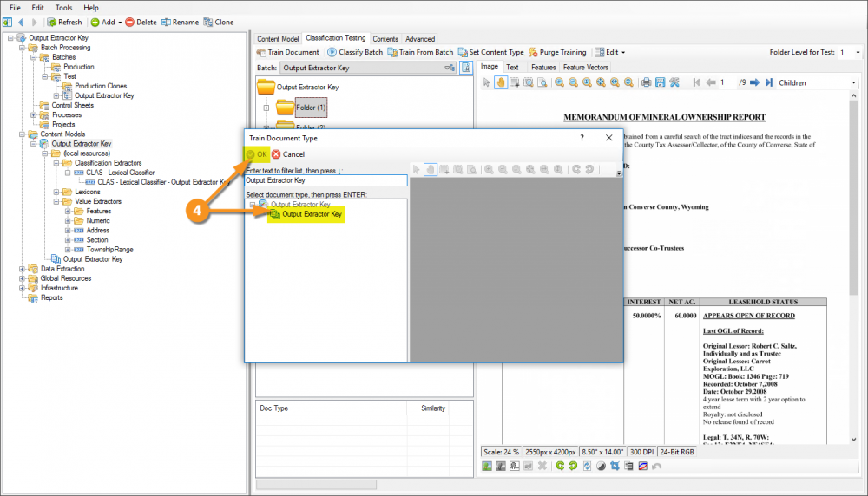The width and height of the screenshot is (868, 496).
Task: Click the print icon in image toolbar
Action: coord(646,82)
